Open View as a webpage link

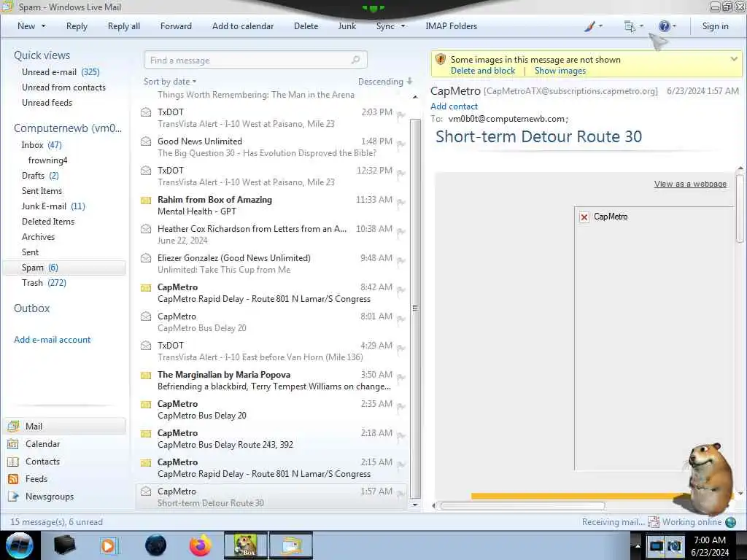point(690,184)
